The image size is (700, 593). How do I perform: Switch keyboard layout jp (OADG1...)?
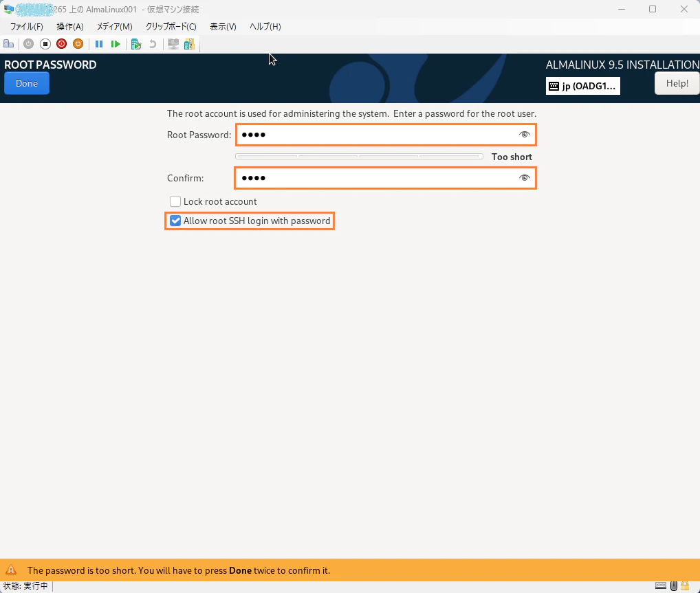582,86
